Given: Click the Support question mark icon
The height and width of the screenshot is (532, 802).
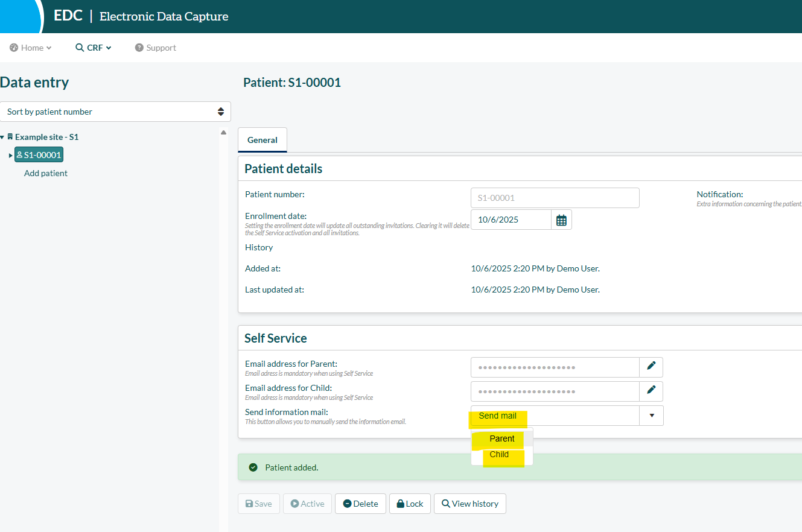Looking at the screenshot, I should (x=139, y=48).
